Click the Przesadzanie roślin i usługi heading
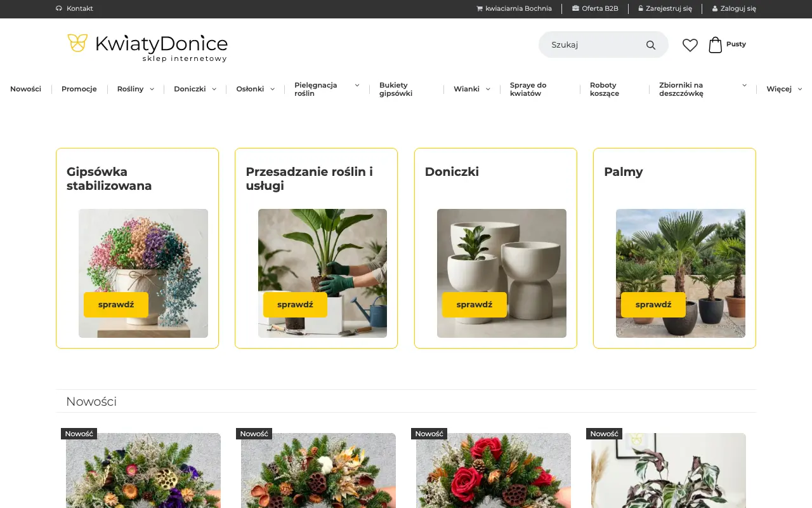 point(310,178)
